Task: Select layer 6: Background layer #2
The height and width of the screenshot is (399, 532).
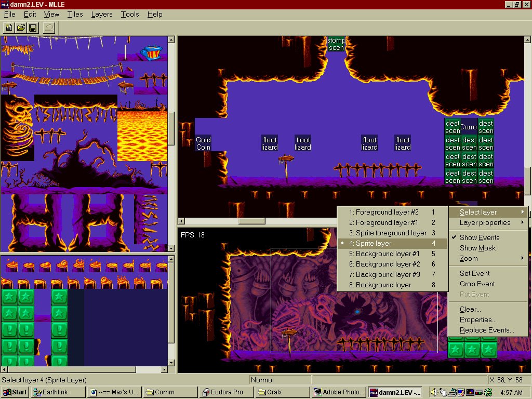Action: 392,264
